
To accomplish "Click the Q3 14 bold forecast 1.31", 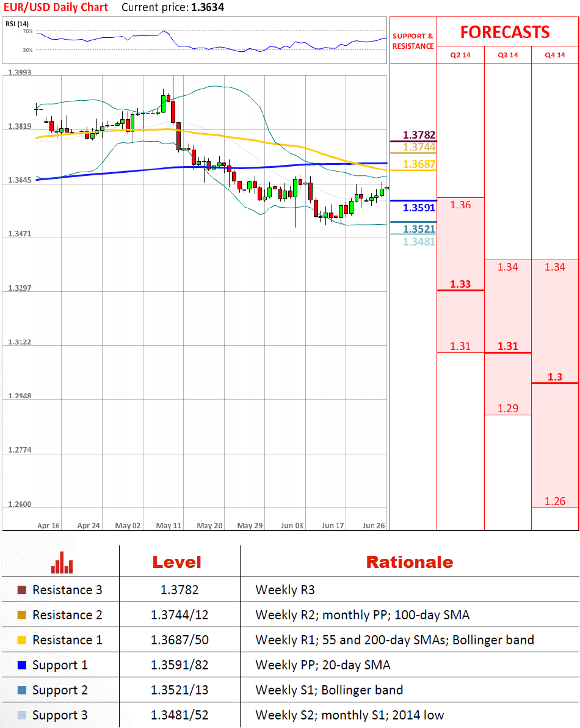I will pyautogui.click(x=507, y=346).
